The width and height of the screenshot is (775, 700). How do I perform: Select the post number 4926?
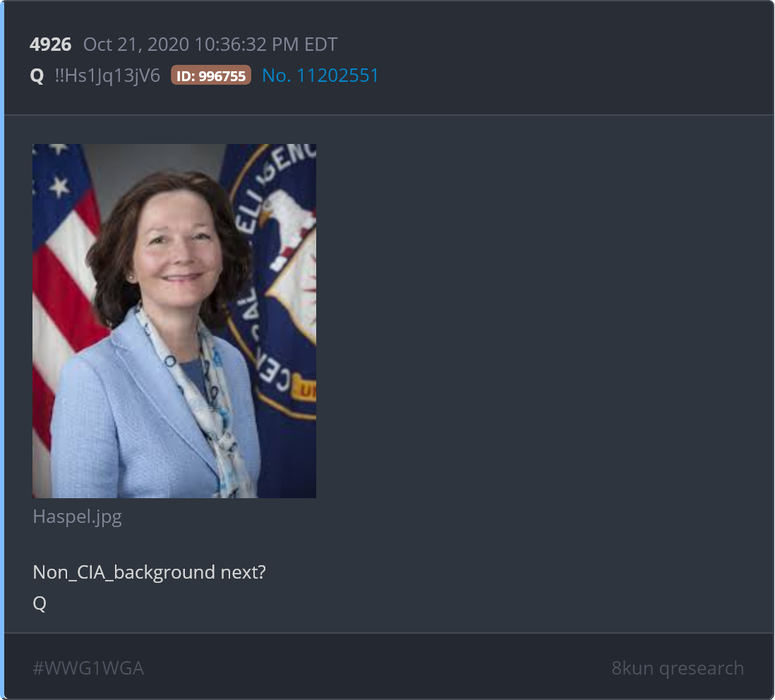pyautogui.click(x=50, y=44)
